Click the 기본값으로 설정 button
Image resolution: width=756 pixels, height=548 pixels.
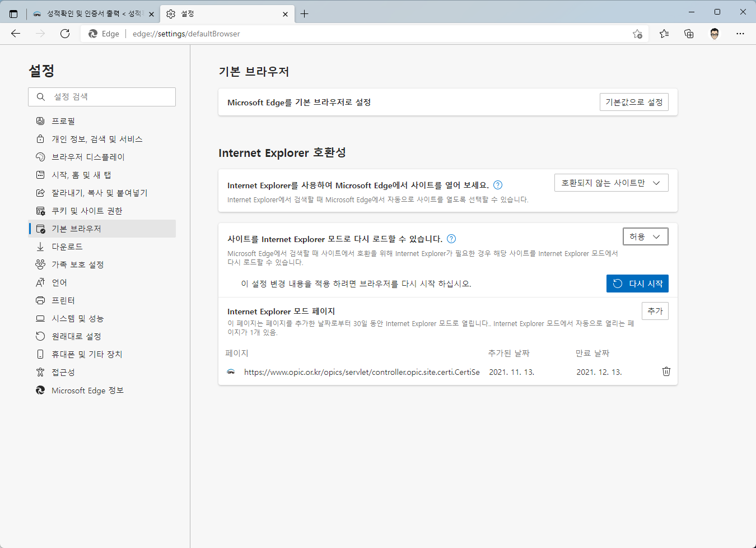click(x=634, y=102)
